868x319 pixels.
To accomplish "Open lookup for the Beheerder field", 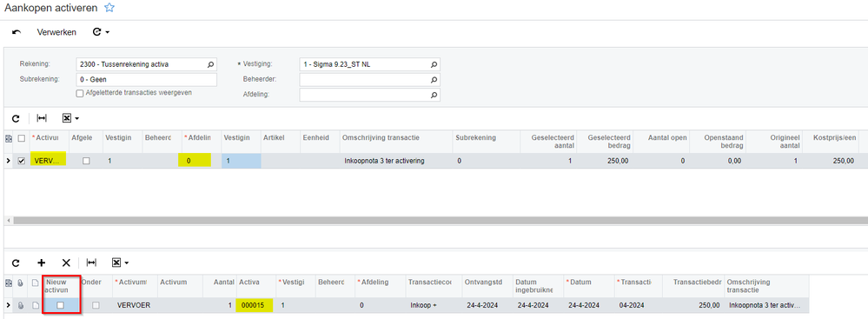I will 434,80.
